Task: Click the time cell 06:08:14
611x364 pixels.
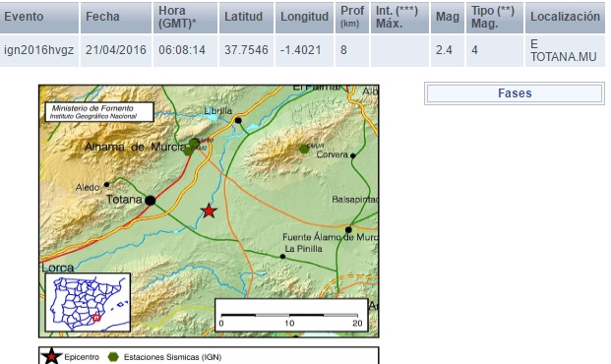Action: point(185,50)
